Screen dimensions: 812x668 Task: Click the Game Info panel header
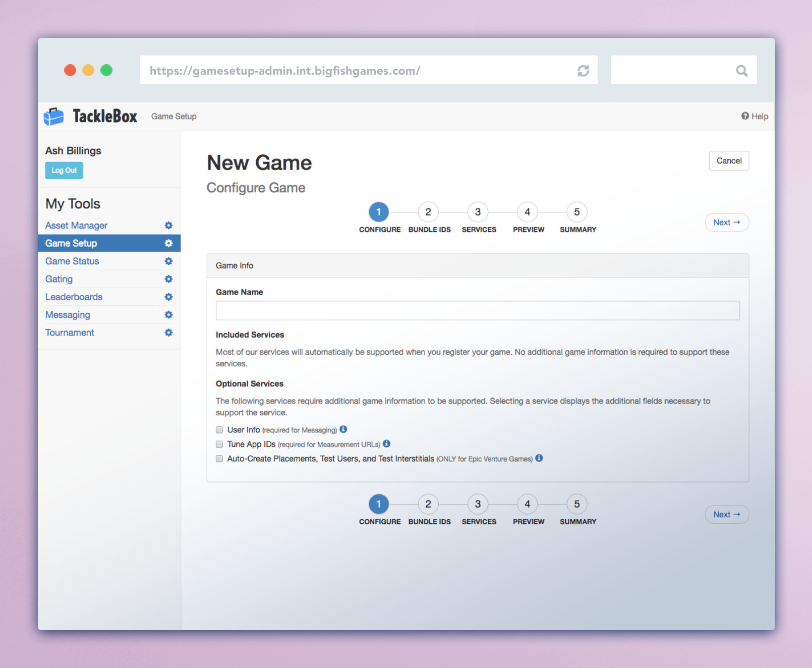click(x=478, y=266)
